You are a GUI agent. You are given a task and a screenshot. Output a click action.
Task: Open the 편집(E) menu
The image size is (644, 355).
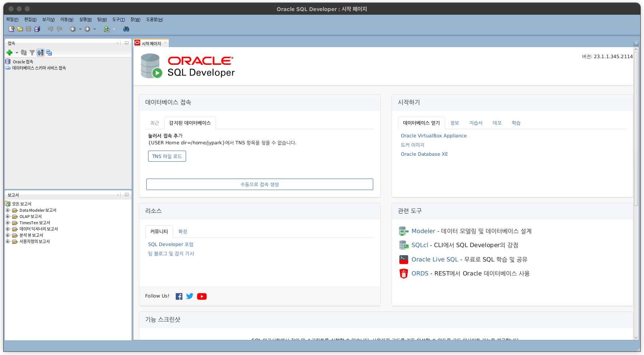(30, 20)
